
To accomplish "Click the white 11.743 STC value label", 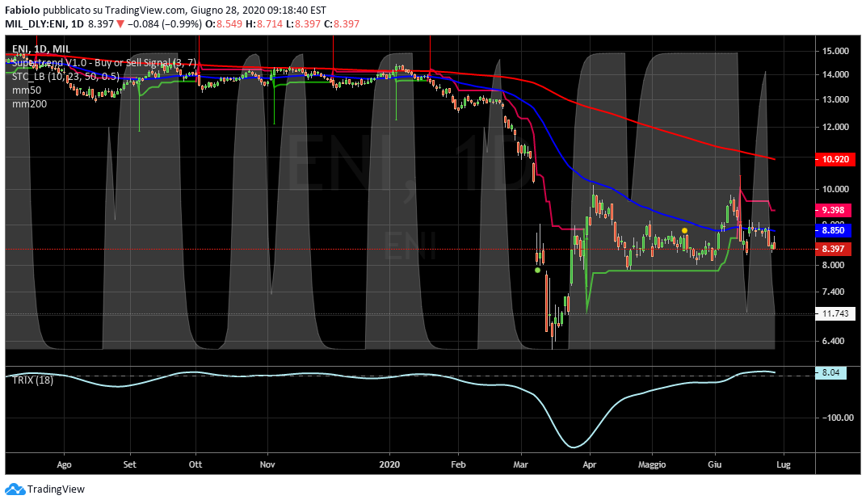I will [x=834, y=313].
